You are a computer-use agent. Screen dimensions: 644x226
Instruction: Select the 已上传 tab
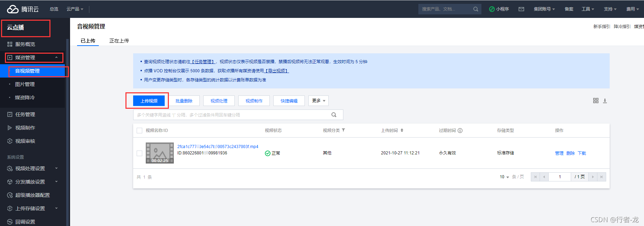(x=88, y=41)
